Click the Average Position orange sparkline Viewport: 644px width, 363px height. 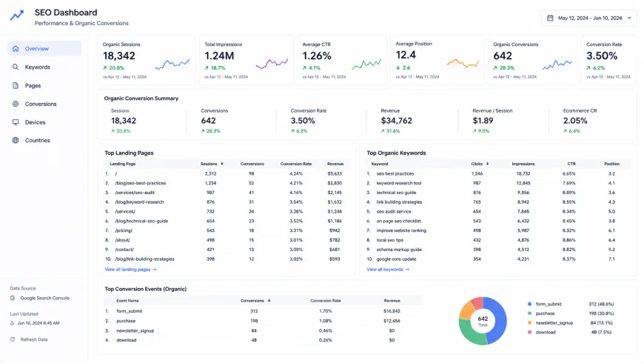click(x=463, y=63)
